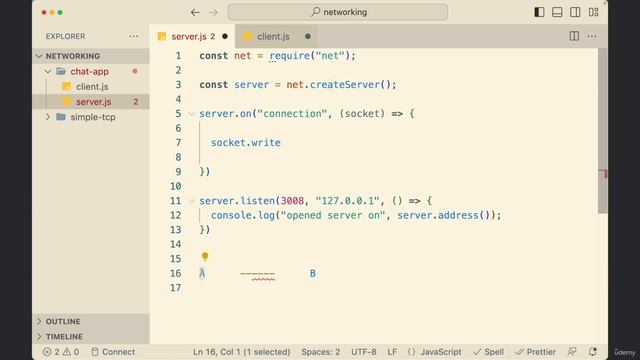Collapse the NETWORKING workspace section

point(91,56)
